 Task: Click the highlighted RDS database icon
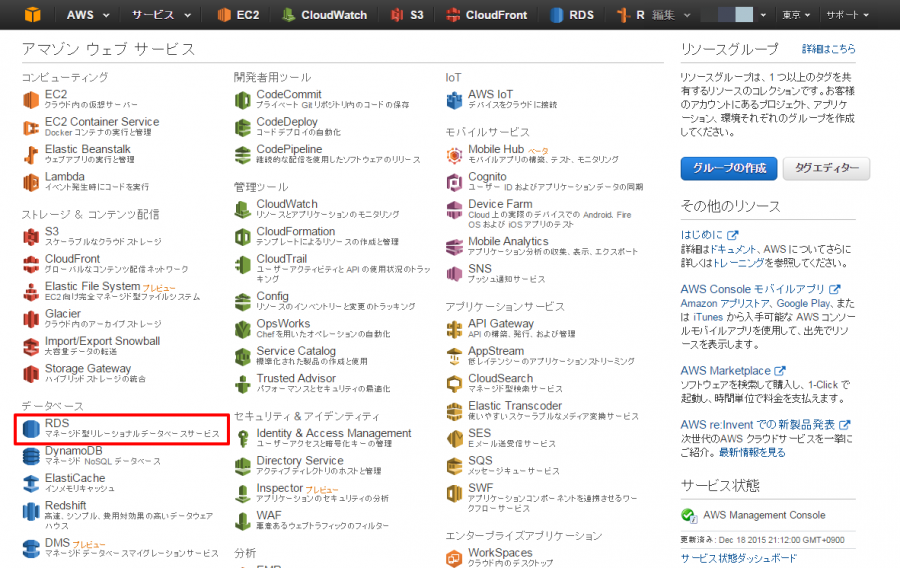[x=31, y=429]
